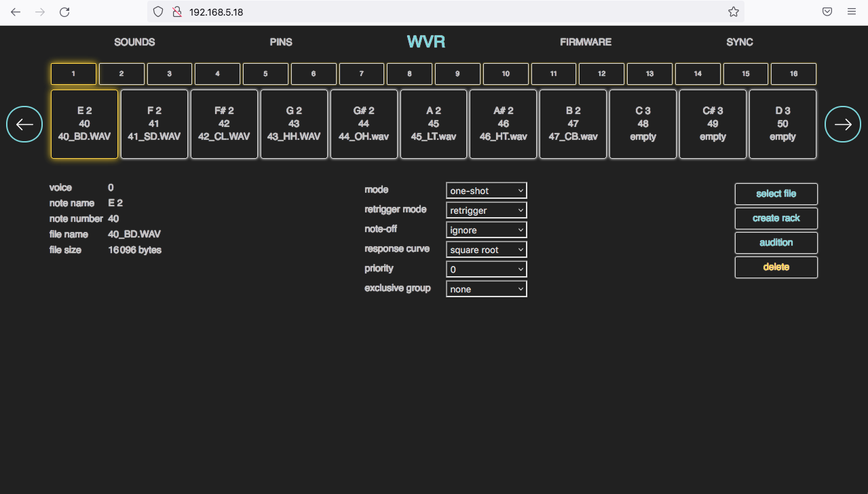
Task: Open the SYNC tab
Action: (740, 42)
